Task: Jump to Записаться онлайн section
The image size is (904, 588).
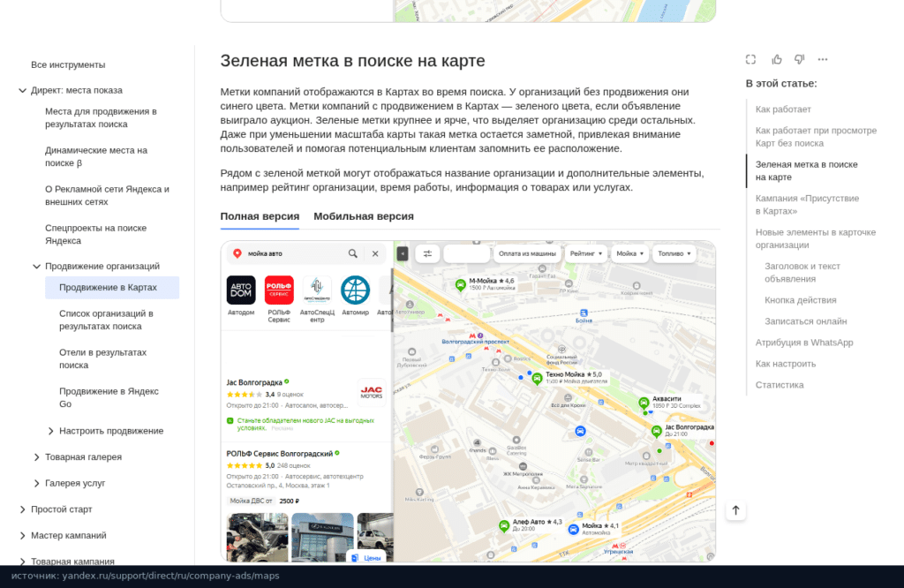Action: (x=805, y=321)
